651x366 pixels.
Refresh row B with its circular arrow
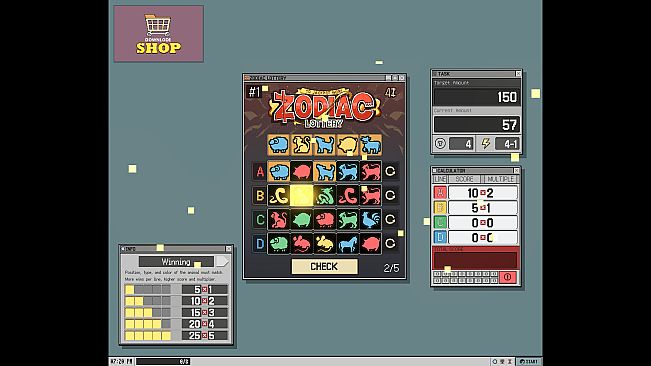390,195
